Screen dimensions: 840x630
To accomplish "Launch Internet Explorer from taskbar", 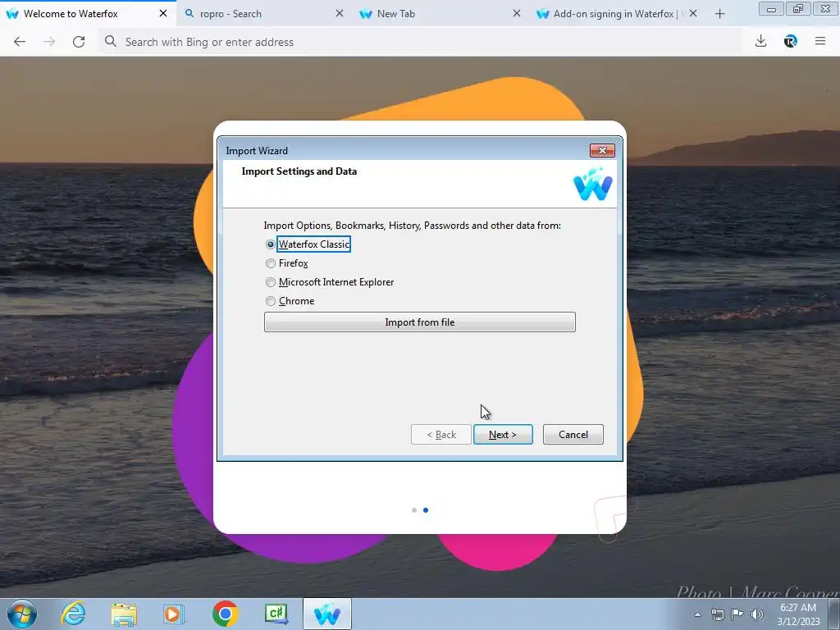I will (x=73, y=614).
